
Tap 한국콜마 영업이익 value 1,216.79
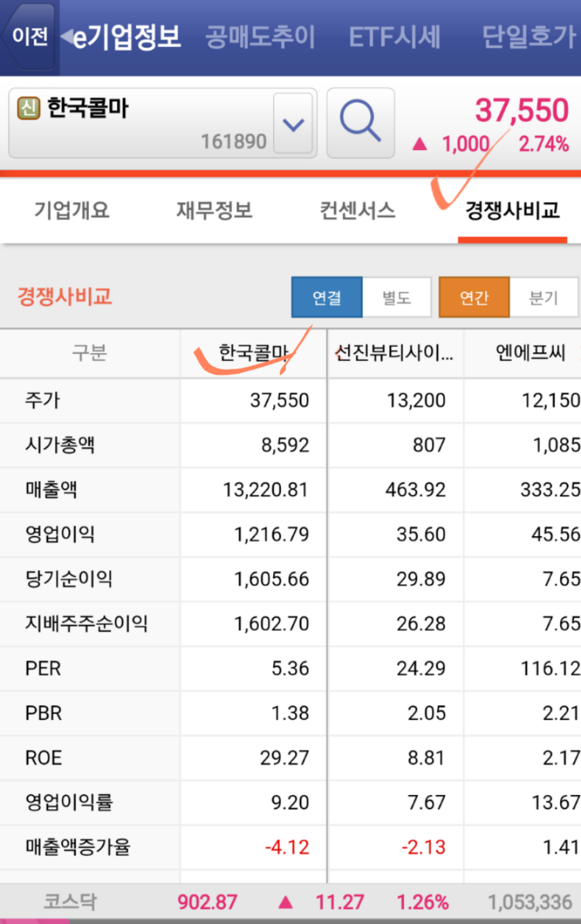[271, 534]
